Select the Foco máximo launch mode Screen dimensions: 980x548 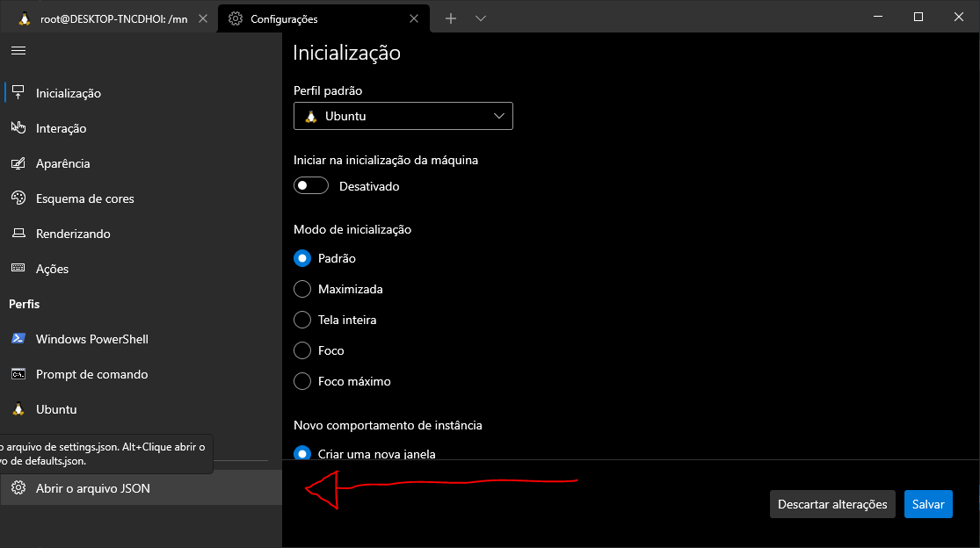tap(301, 381)
